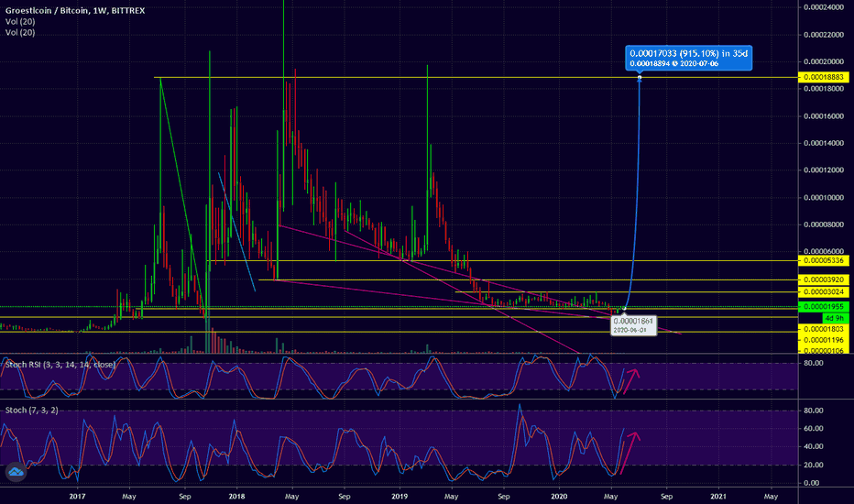Click the 0.00016000 price axis value
This screenshot has width=854, height=504.
pos(824,116)
